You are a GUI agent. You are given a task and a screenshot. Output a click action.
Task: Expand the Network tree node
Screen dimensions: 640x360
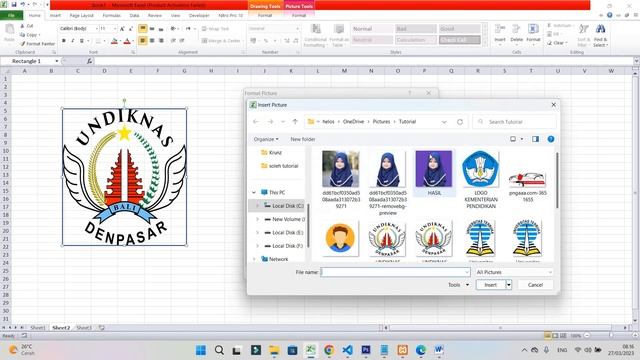point(254,259)
